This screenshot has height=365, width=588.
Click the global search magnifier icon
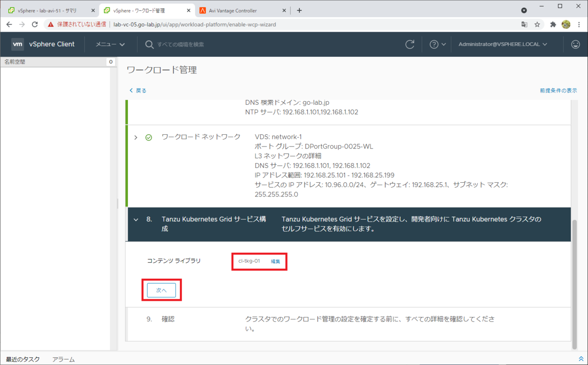pyautogui.click(x=148, y=44)
